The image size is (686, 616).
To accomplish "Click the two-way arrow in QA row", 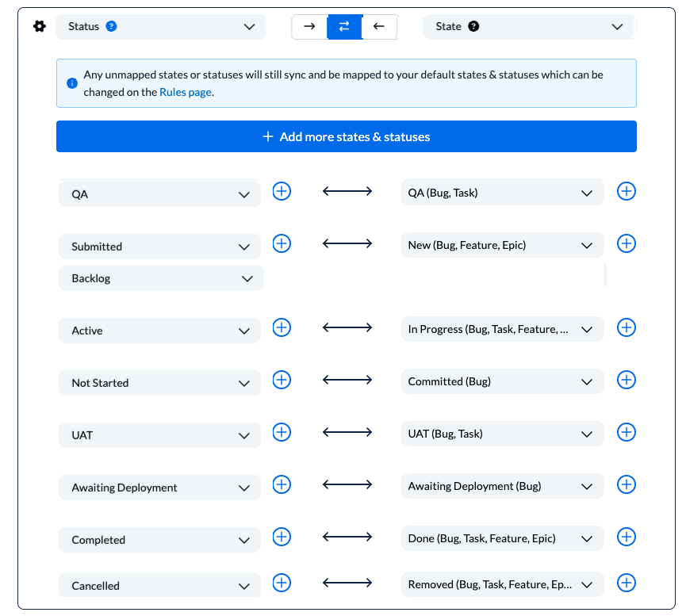I will (347, 191).
